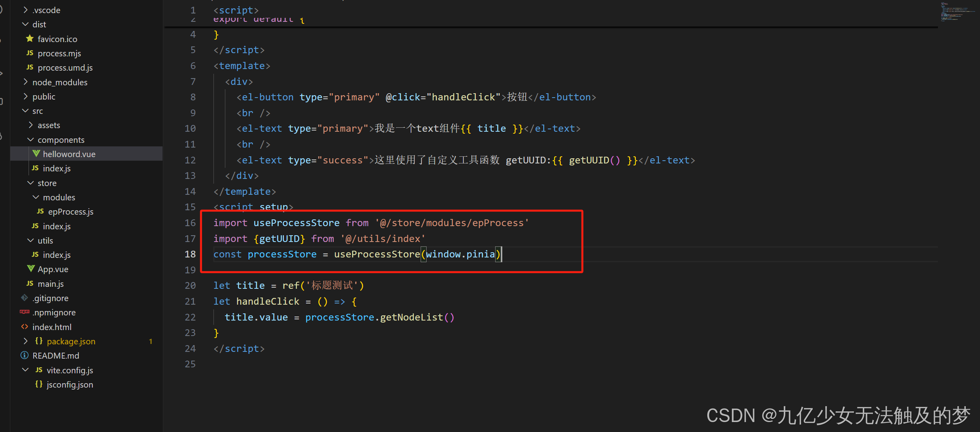Open index.html file
The image size is (980, 432).
click(x=52, y=327)
